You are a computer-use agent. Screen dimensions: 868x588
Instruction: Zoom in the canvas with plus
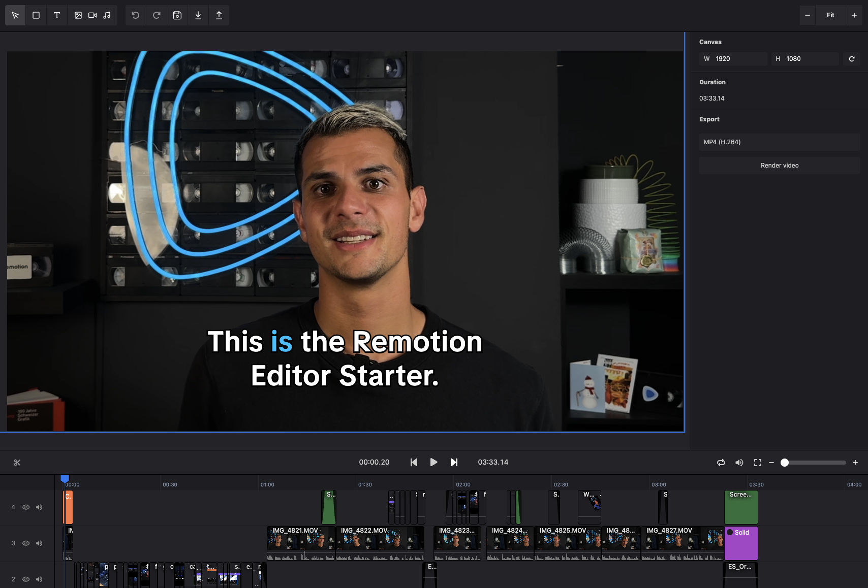854,15
